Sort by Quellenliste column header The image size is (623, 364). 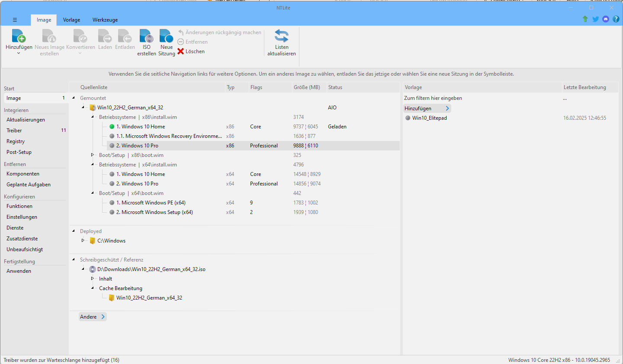coord(147,87)
